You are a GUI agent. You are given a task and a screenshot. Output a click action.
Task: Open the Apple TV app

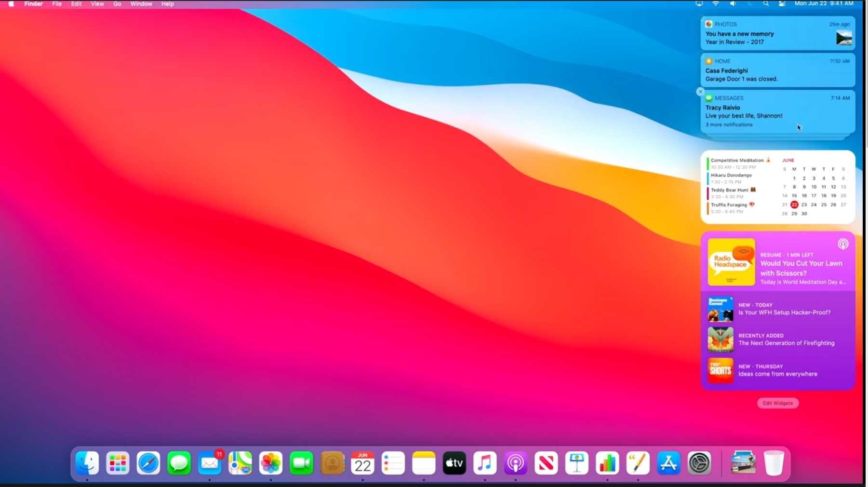pos(454,463)
